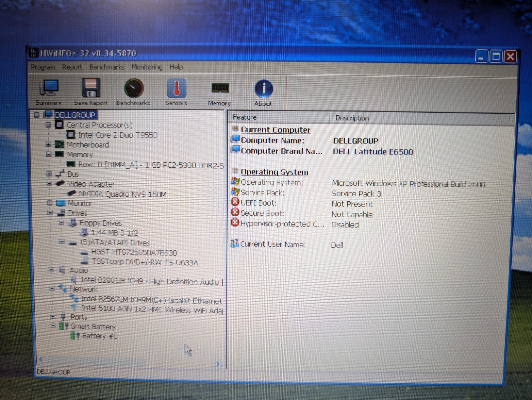Maximize the HWiNFO window
Screen dimensions: 532x400
[x=495, y=56]
